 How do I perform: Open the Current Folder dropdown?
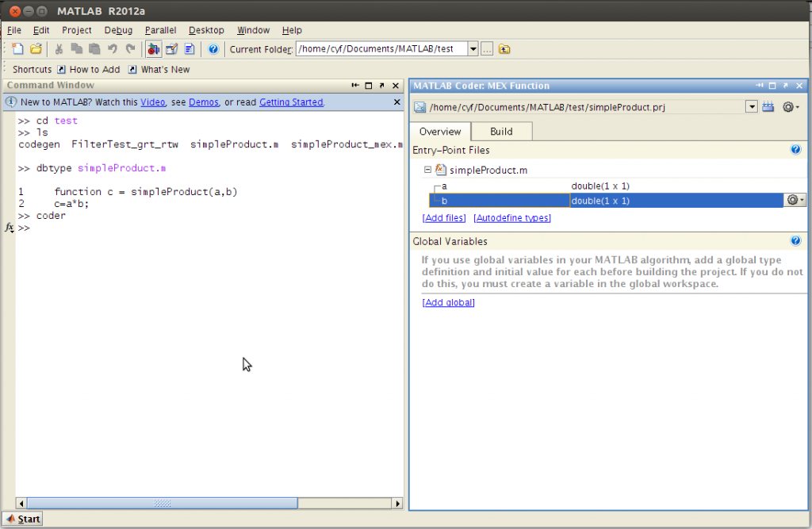coord(473,48)
